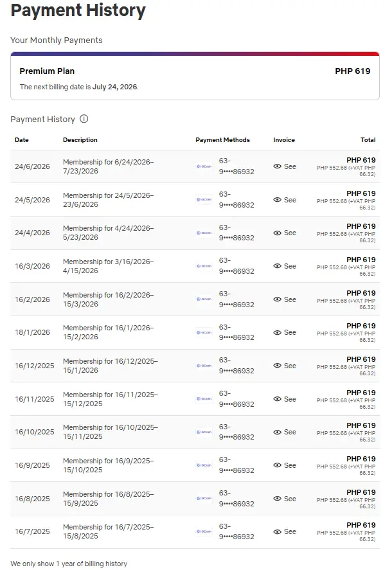Click the eye icon for the 24/6/2026 invoice
Viewport: 392px width, 570px height.
tap(278, 166)
